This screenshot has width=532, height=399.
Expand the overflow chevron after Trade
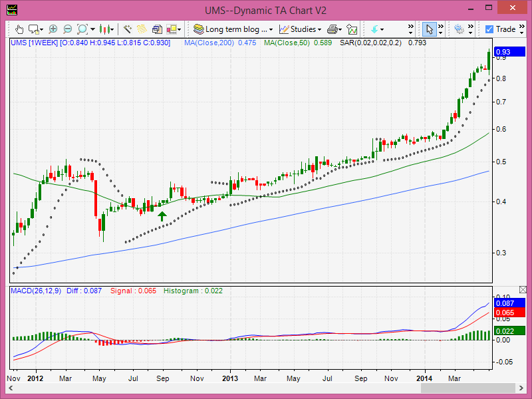522,29
